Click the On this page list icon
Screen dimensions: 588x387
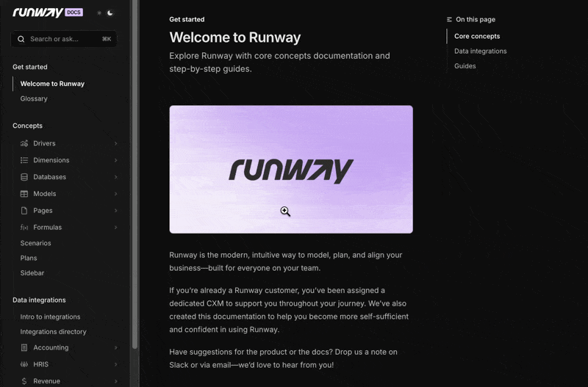(449, 20)
